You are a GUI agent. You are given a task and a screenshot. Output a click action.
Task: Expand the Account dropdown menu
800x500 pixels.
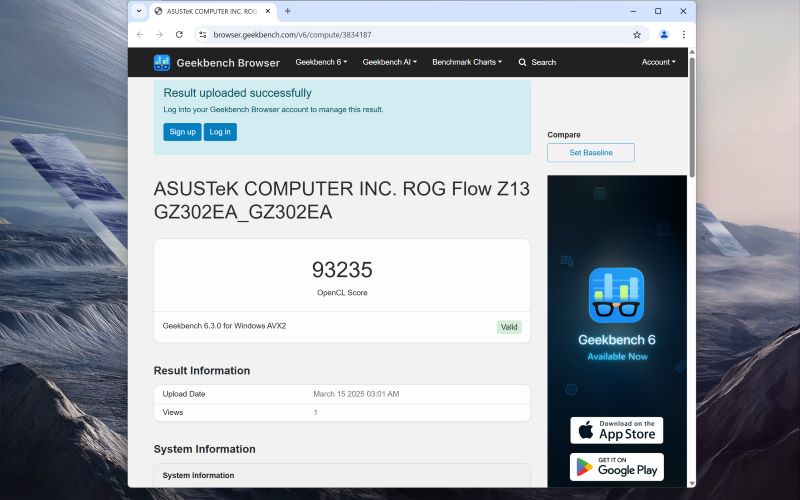point(658,62)
